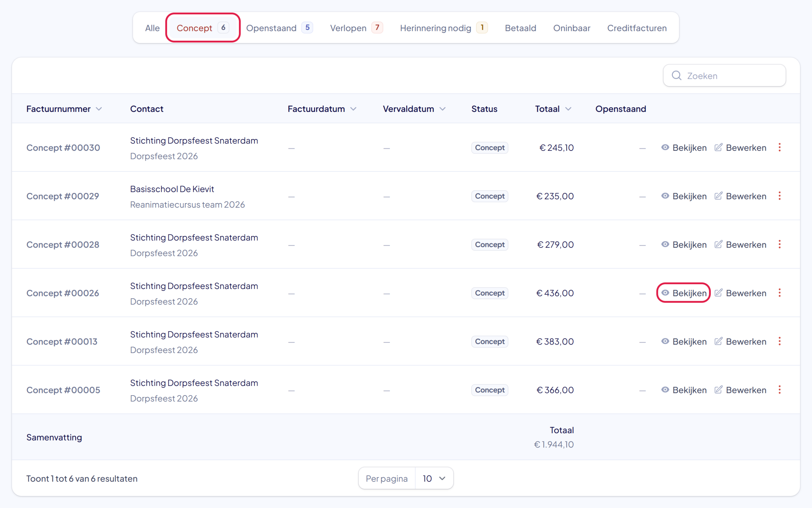Image resolution: width=812 pixels, height=508 pixels.
Task: Click Bewerken for Concept #00026
Action: (x=740, y=293)
